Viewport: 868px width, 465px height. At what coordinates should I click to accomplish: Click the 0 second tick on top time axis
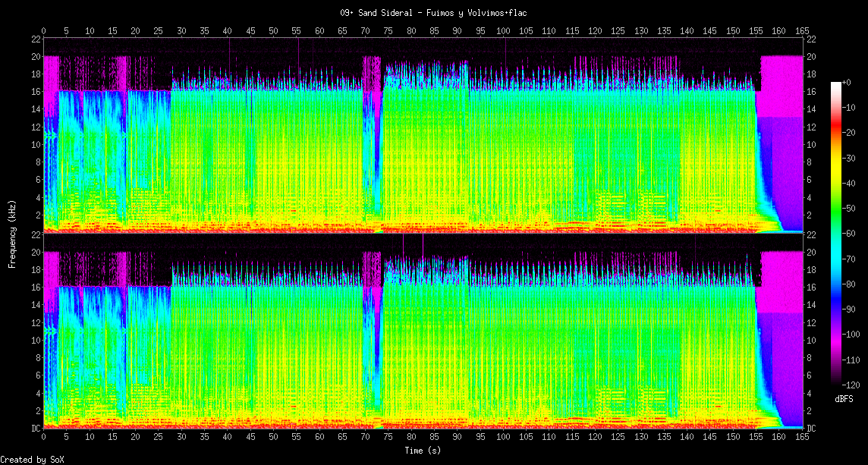pyautogui.click(x=43, y=31)
